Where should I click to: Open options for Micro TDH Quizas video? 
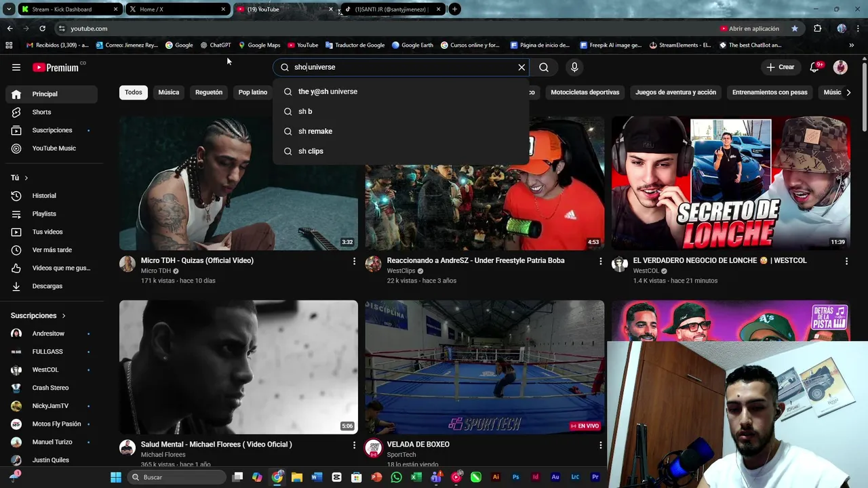tap(354, 261)
